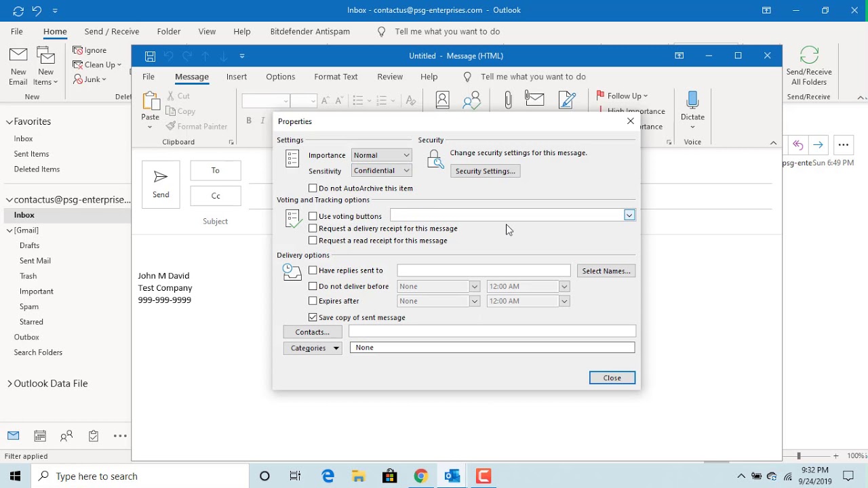Click the Address Book icon in message ribbon
This screenshot has height=488, width=868.
tap(442, 100)
